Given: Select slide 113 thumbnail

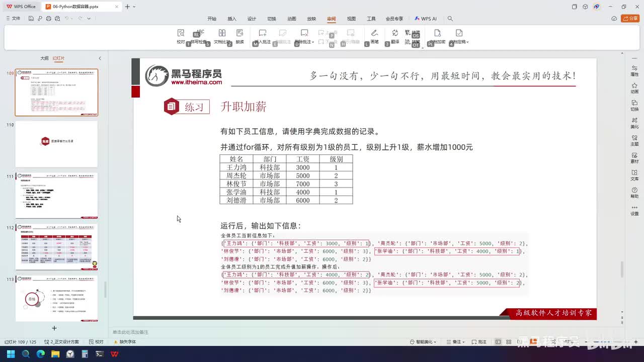Looking at the screenshot, I should point(56,298).
